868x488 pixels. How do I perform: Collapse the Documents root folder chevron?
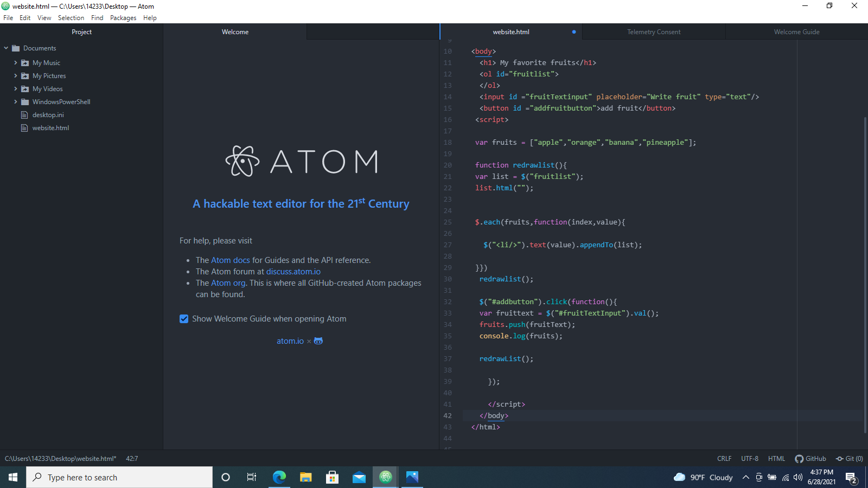(6, 48)
